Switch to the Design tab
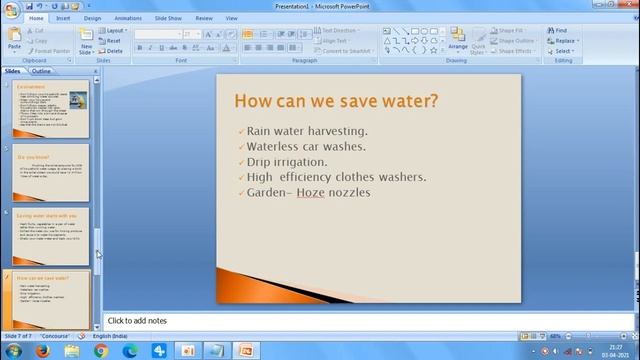 92,18
